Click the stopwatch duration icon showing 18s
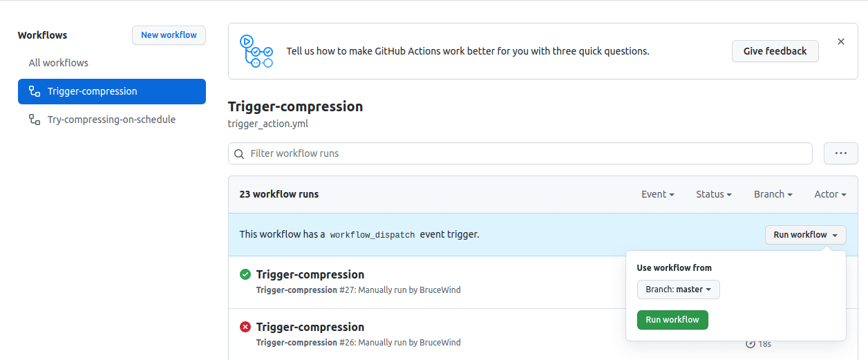 click(x=751, y=343)
